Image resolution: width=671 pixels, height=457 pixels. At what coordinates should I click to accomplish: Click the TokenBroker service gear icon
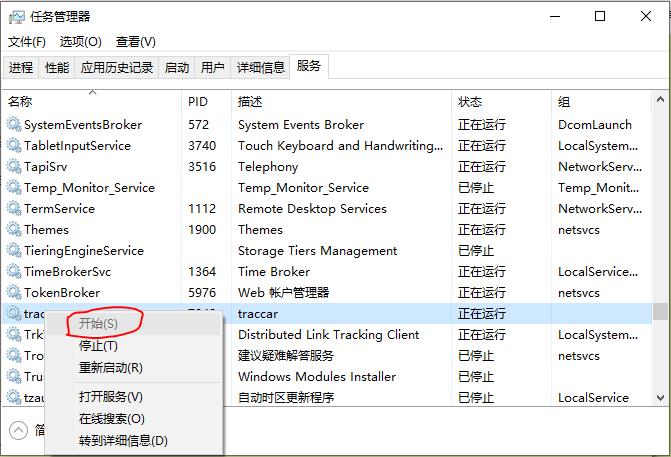(x=14, y=293)
